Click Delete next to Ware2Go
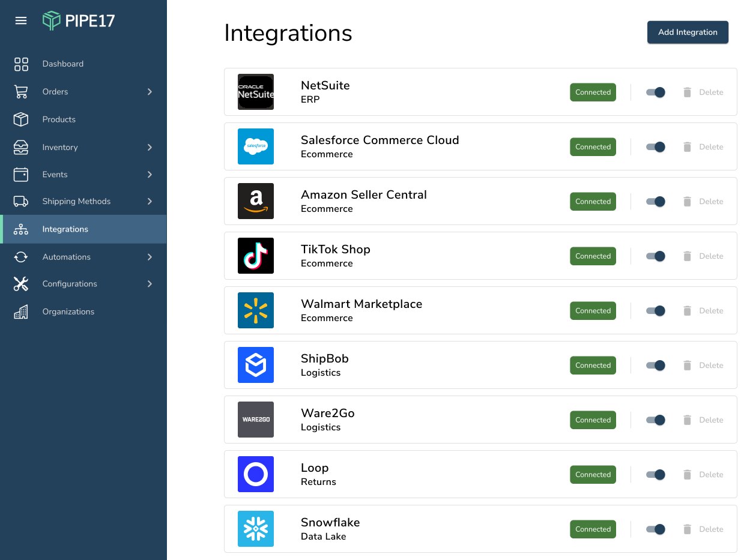747x560 pixels. pos(711,420)
